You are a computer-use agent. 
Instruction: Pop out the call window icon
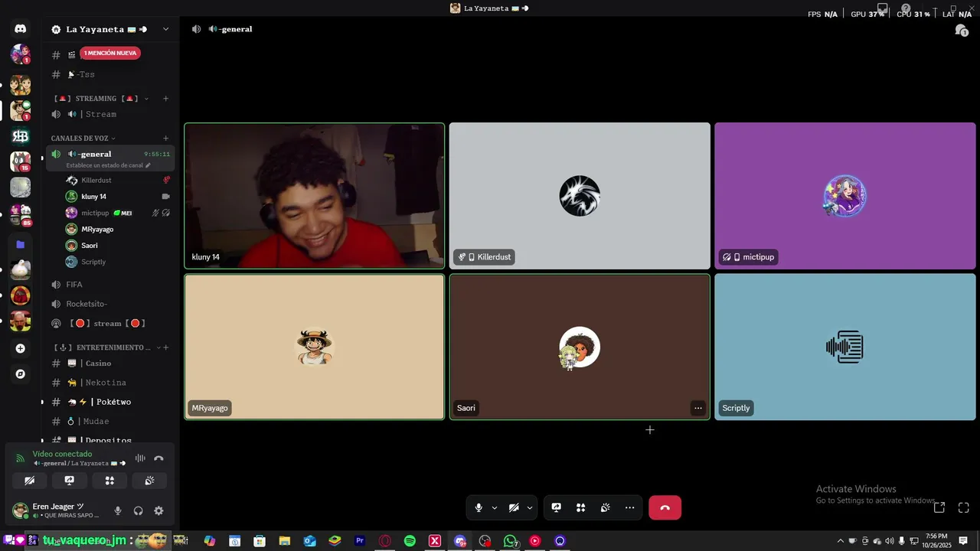click(939, 507)
